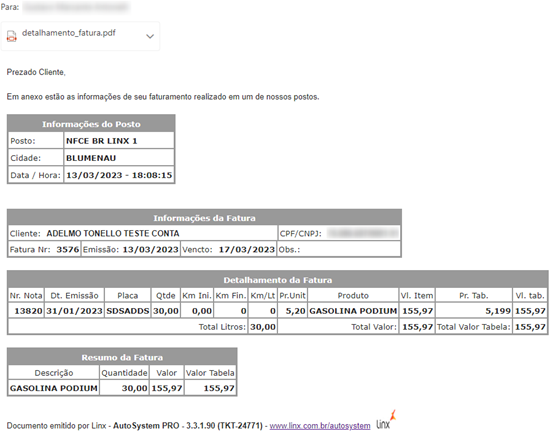Click the Linx logo icon
Viewport: 553px width, 434px height.
386,420
